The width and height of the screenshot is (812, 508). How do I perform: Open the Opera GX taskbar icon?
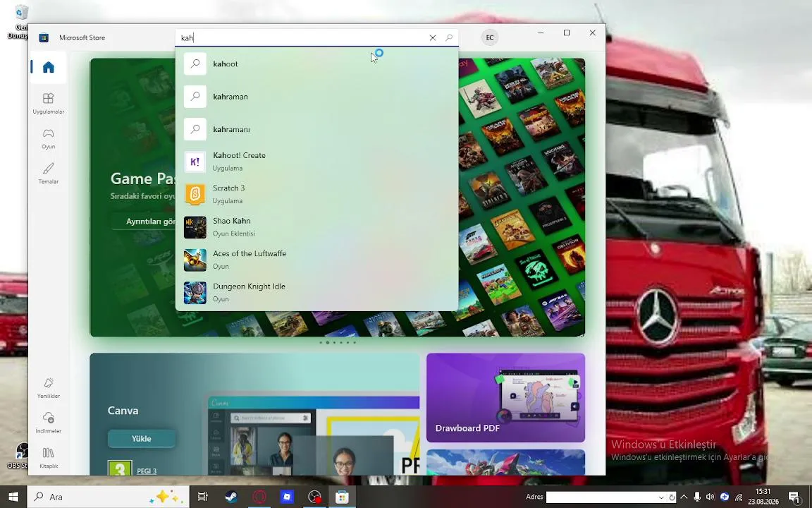tap(259, 497)
